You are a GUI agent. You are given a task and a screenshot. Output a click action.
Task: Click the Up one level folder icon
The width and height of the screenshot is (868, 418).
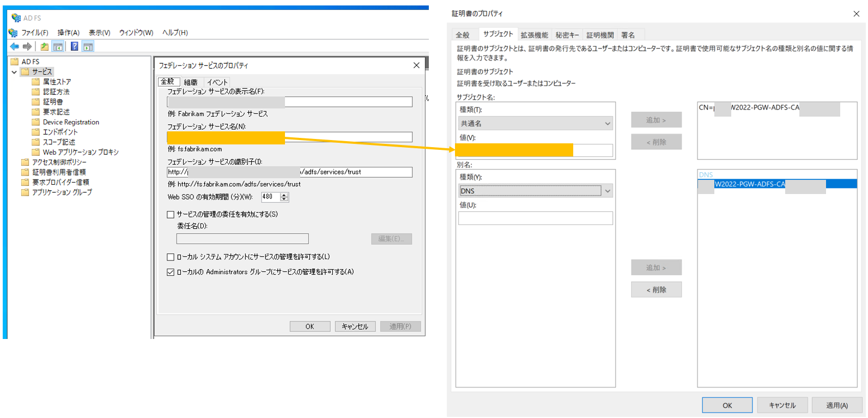(45, 47)
